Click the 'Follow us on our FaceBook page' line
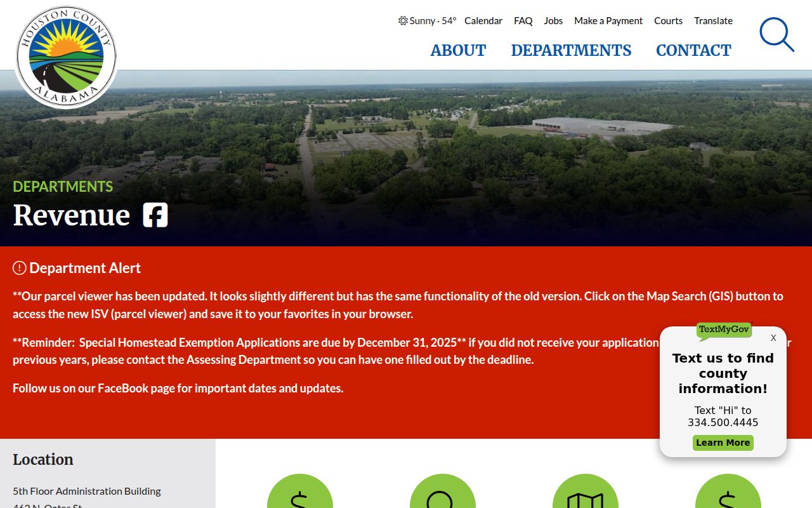The height and width of the screenshot is (508, 812). 178,388
